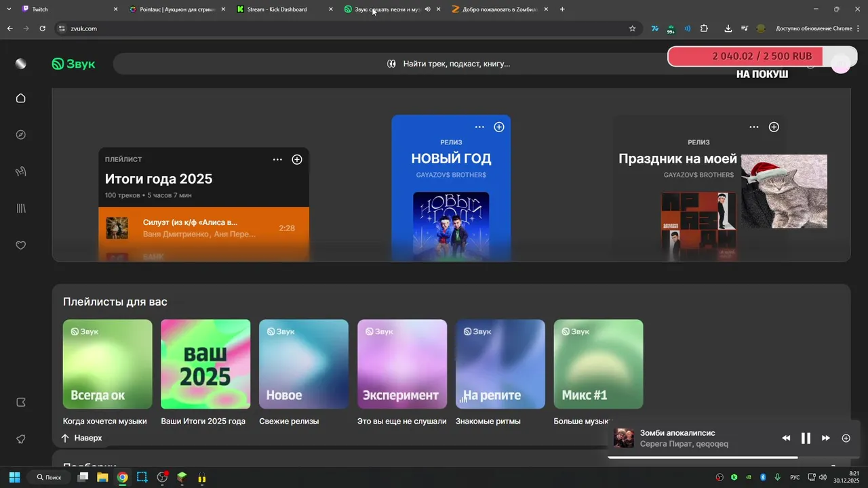Open НОВЫЙ ГОД album cover art
Image resolution: width=868 pixels, height=488 pixels.
451,226
